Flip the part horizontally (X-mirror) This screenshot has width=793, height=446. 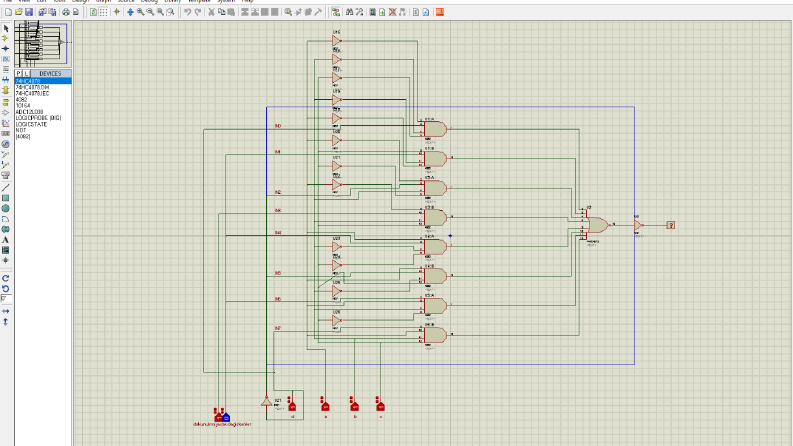point(6,311)
